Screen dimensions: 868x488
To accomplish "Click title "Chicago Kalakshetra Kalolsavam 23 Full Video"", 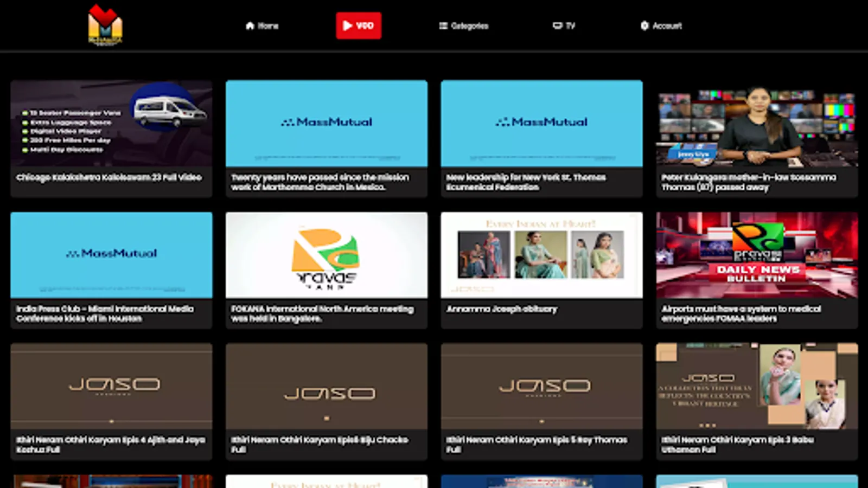I will [x=109, y=177].
